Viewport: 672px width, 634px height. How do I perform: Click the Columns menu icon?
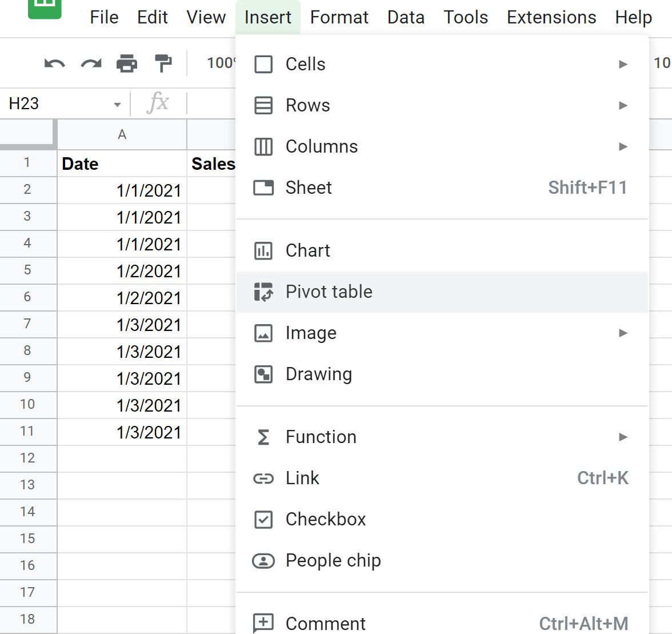263,146
